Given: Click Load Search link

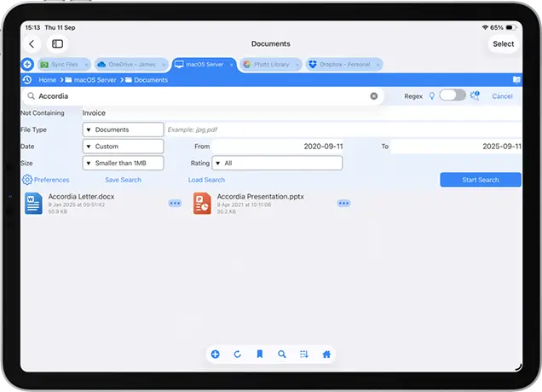Looking at the screenshot, I should click(206, 180).
